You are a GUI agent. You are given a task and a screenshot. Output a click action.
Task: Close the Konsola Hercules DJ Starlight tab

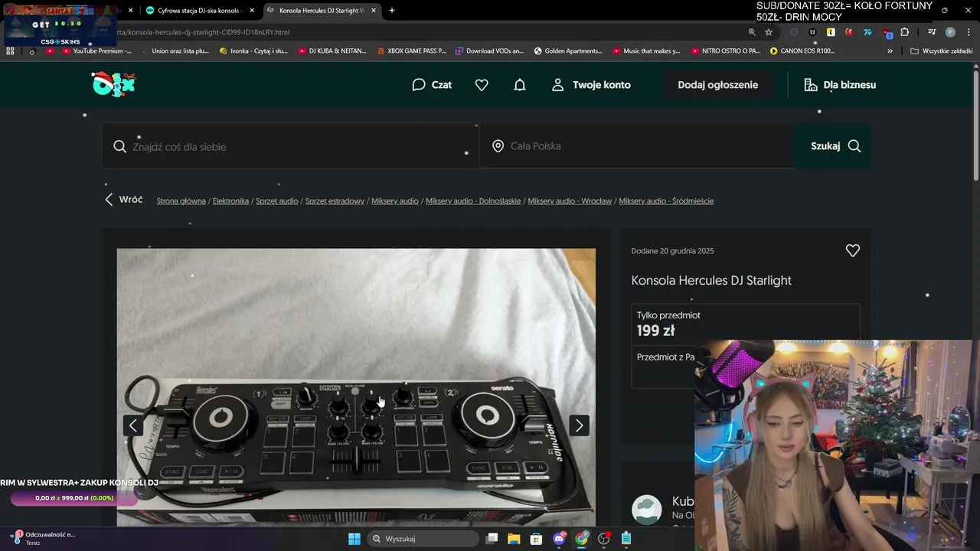374,11
